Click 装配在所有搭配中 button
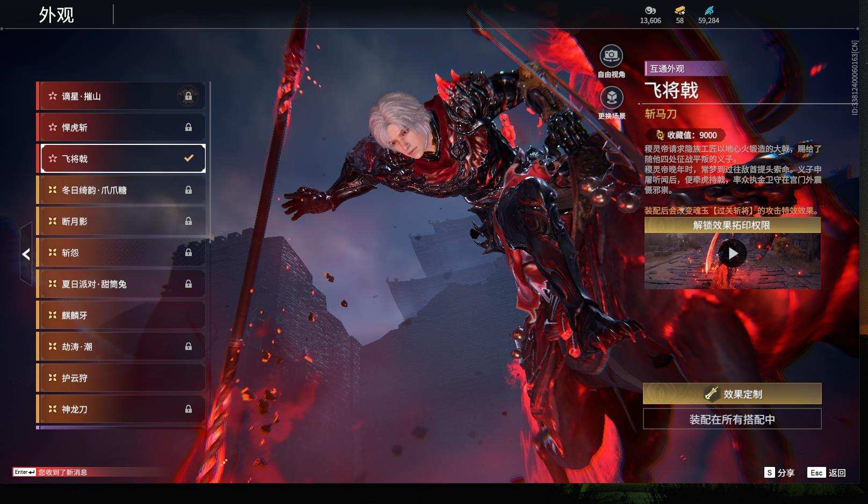868x504 pixels. [732, 419]
